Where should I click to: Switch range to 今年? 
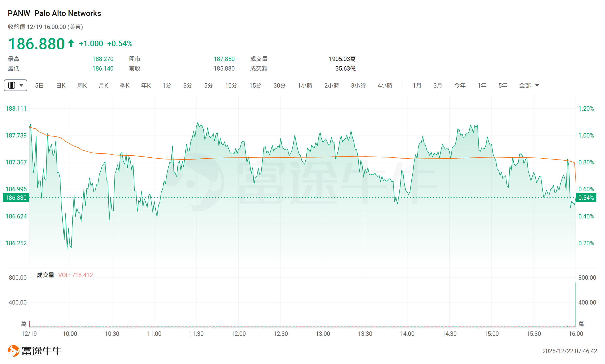point(460,85)
